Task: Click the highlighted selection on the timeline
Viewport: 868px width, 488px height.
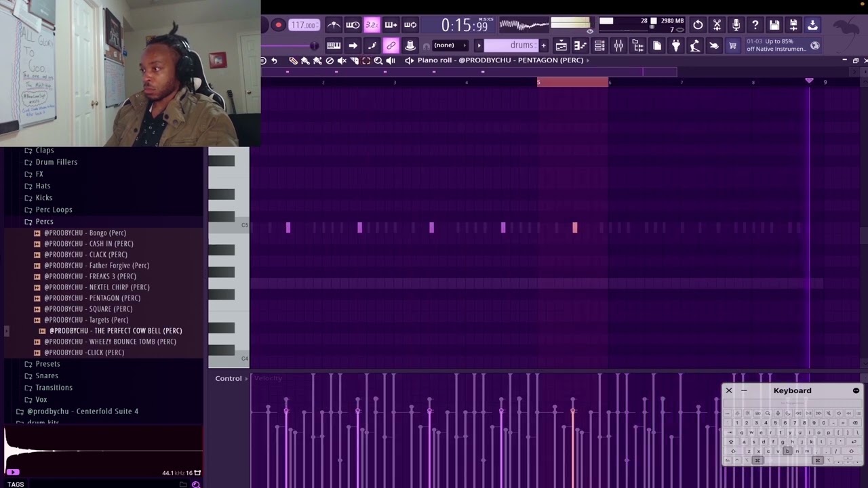Action: (x=573, y=82)
